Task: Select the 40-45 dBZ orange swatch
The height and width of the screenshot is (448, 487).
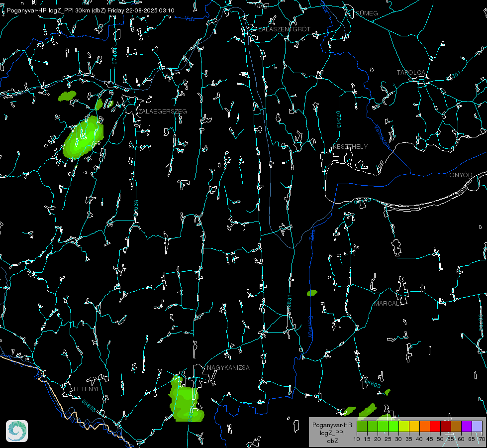Action: 425,426
